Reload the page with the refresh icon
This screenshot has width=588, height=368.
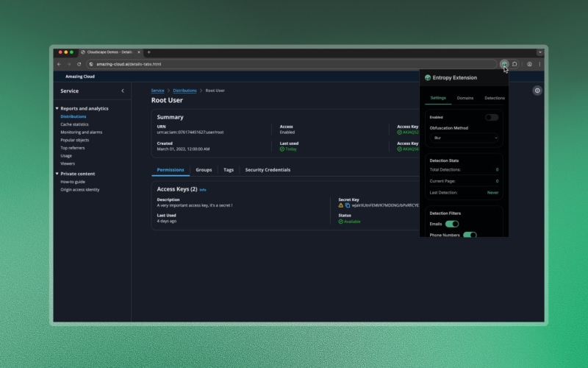[x=79, y=64]
